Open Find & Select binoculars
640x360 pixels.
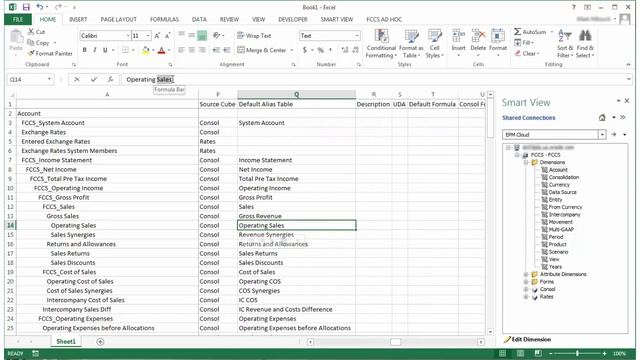pos(585,43)
